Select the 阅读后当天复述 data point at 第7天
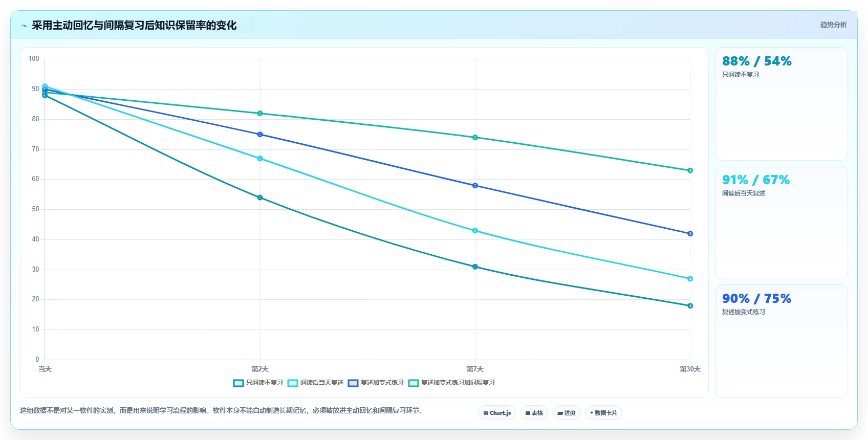The image size is (868, 440). 475,231
